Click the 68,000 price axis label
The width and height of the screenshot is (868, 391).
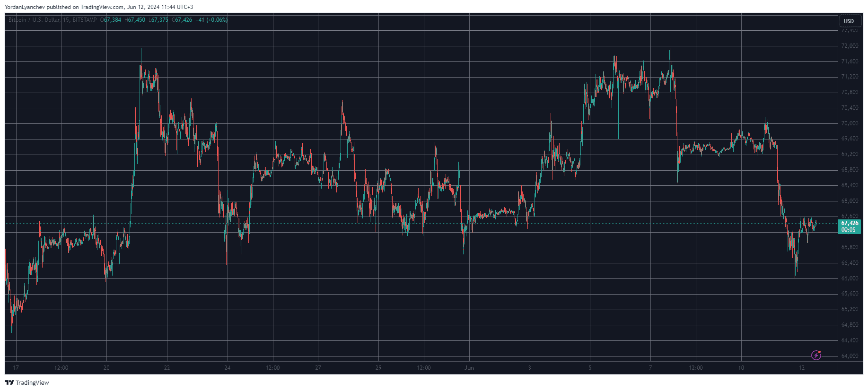tap(850, 201)
